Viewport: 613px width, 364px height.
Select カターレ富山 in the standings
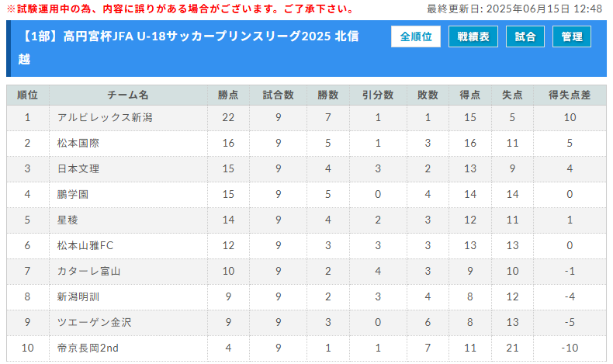tap(88, 271)
